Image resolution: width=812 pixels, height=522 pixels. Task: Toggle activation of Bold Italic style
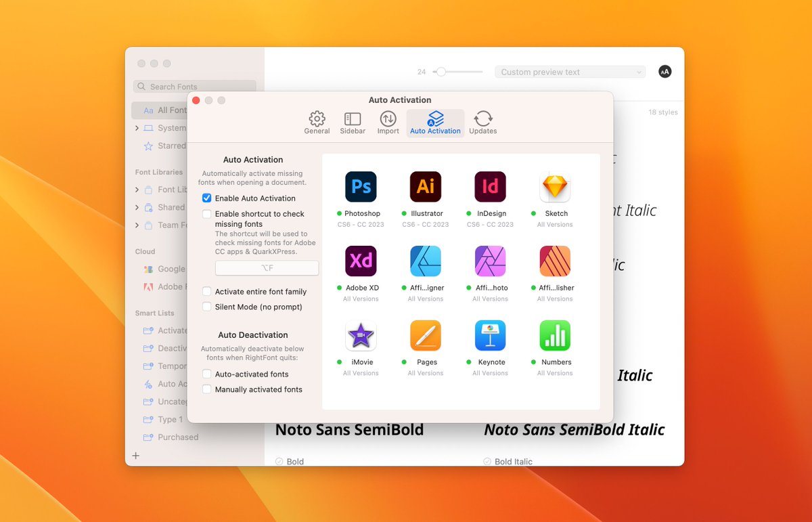click(487, 461)
